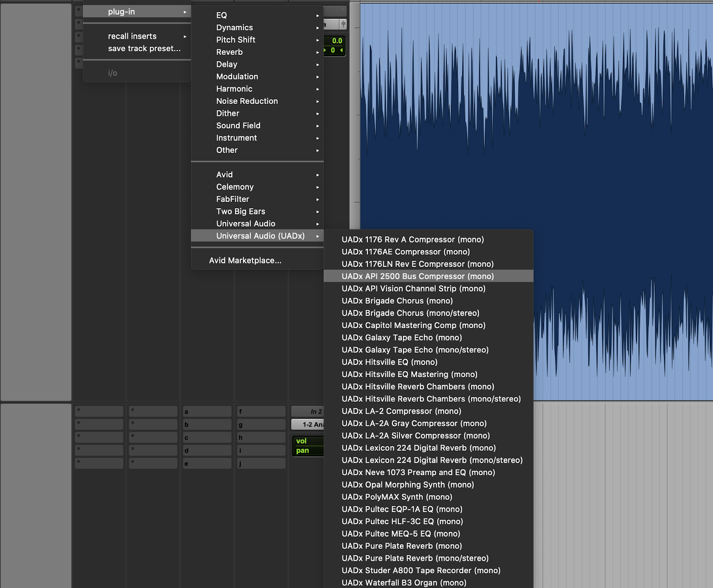This screenshot has height=588, width=713.
Task: Expand the Dither category
Action: (x=257, y=113)
